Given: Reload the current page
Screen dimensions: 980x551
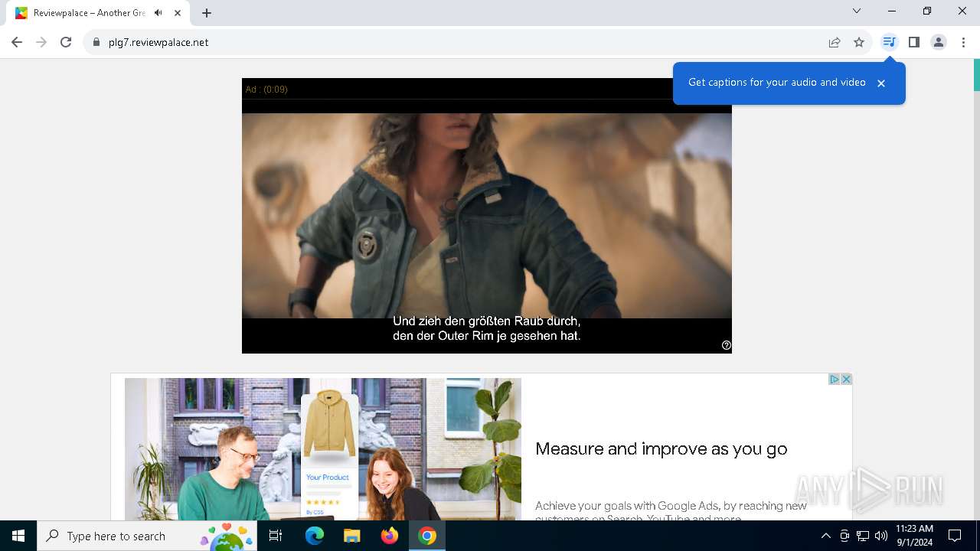Looking at the screenshot, I should pos(66,42).
